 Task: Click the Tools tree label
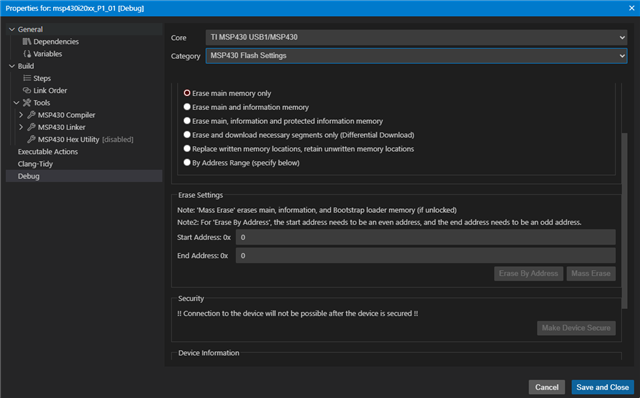[42, 103]
